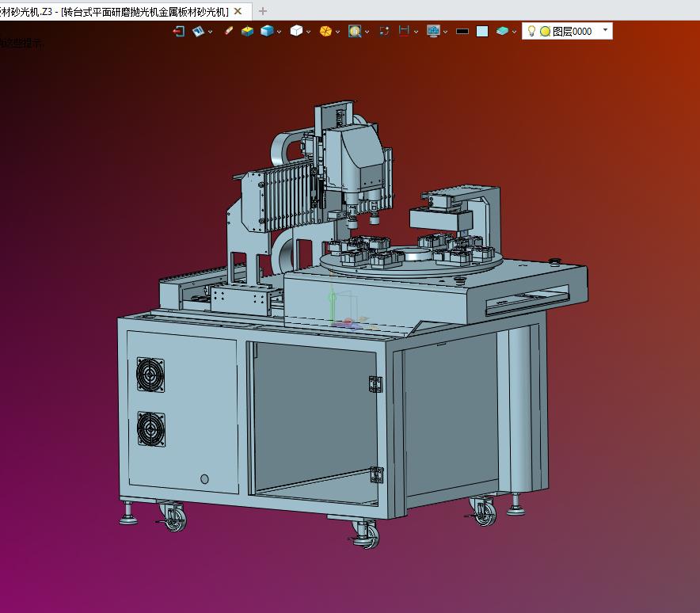
Task: Click the orange polyhedron icon
Action: click(x=326, y=31)
